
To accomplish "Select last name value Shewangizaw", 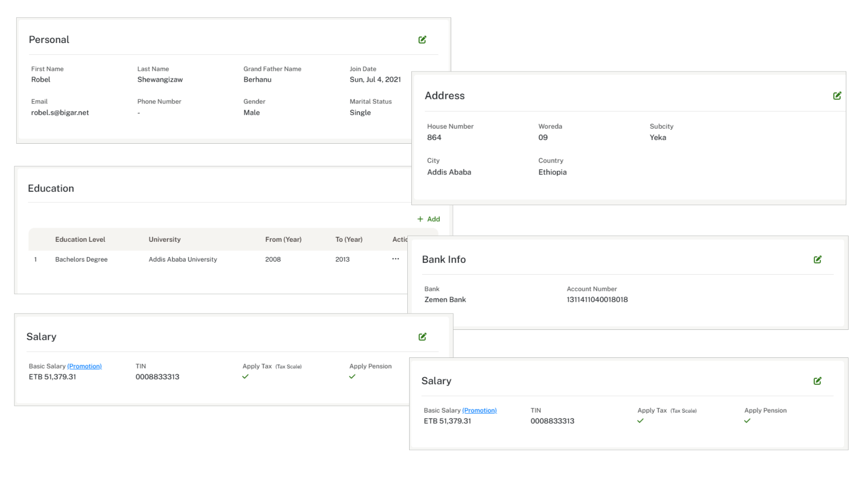I will point(160,80).
